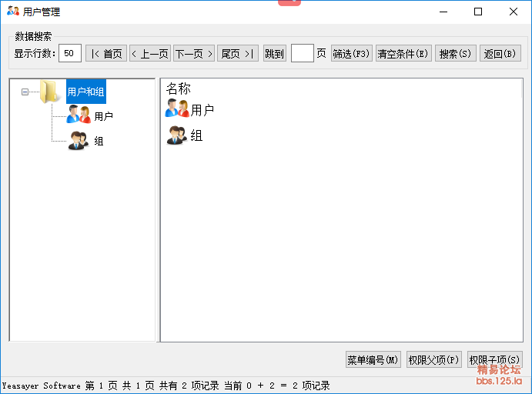Click the 菜单编号(M) button

click(x=373, y=359)
